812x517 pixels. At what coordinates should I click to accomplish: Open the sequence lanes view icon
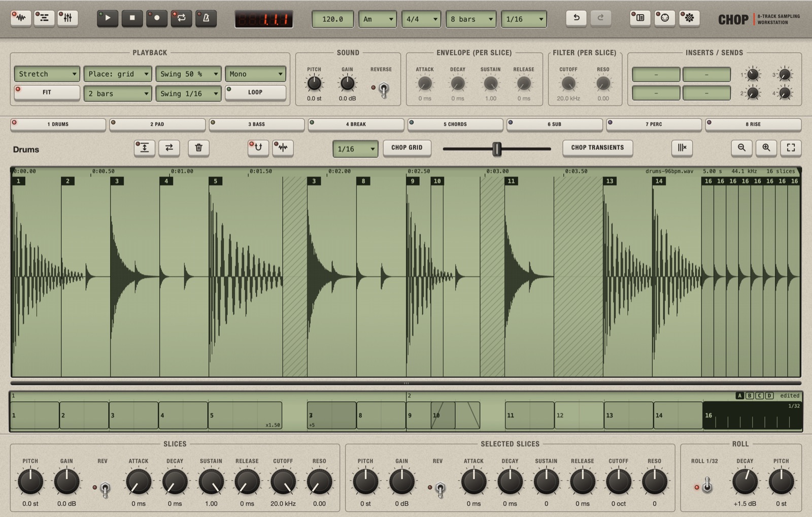coord(44,18)
